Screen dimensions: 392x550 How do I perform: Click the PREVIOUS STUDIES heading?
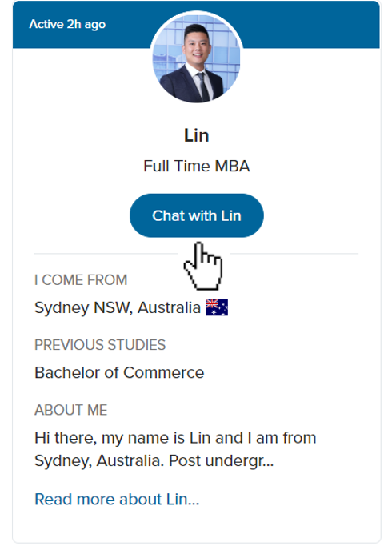[100, 345]
